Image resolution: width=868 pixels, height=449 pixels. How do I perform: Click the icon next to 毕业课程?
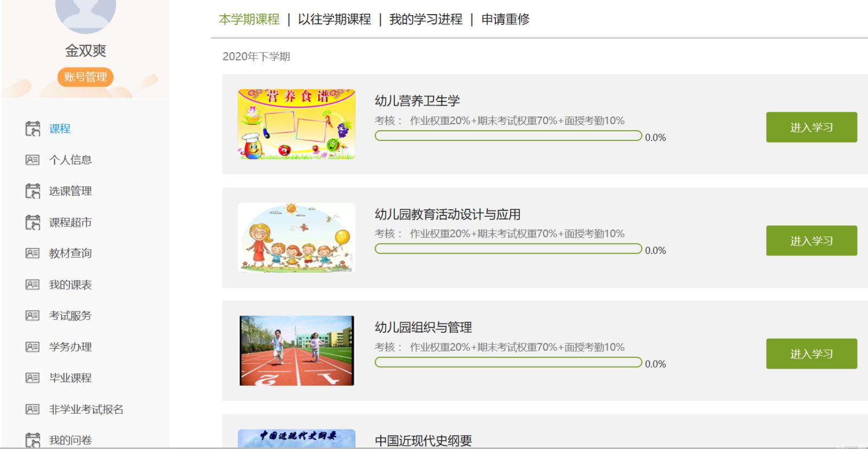tap(33, 378)
